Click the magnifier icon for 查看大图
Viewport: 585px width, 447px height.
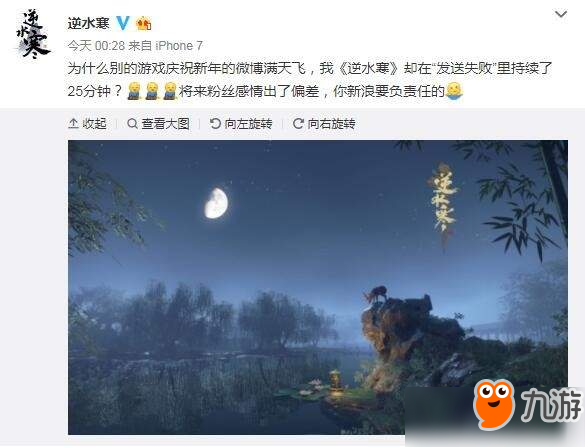click(x=132, y=124)
